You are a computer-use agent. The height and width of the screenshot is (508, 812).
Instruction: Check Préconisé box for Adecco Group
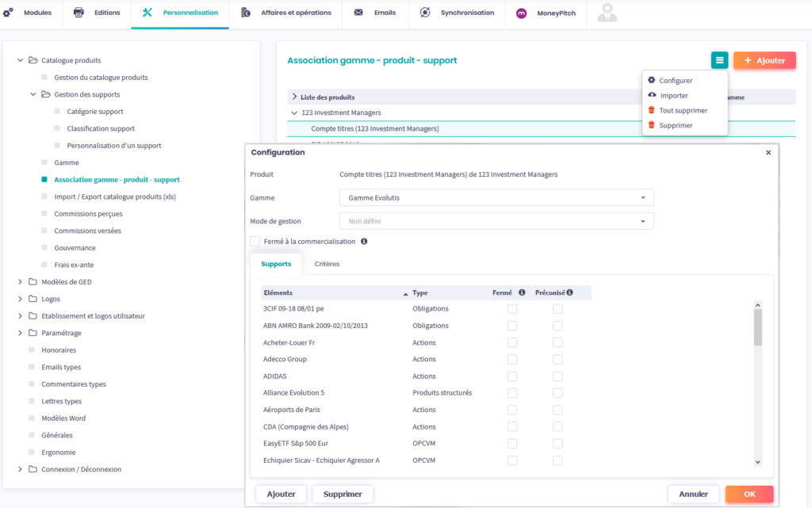point(557,359)
